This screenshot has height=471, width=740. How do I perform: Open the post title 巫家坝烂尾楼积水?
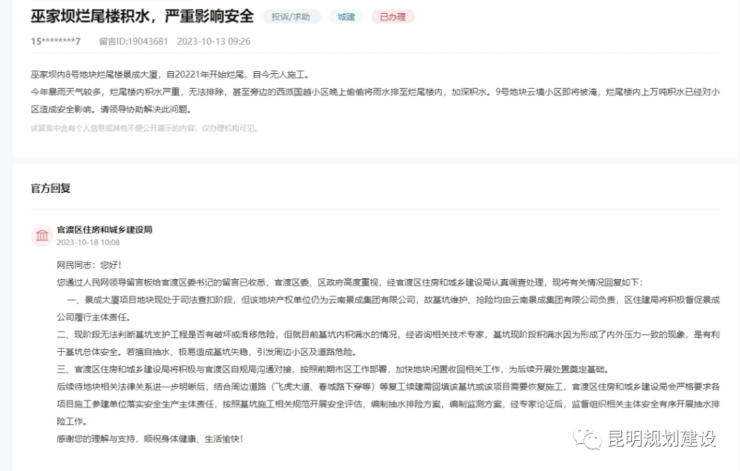click(141, 16)
